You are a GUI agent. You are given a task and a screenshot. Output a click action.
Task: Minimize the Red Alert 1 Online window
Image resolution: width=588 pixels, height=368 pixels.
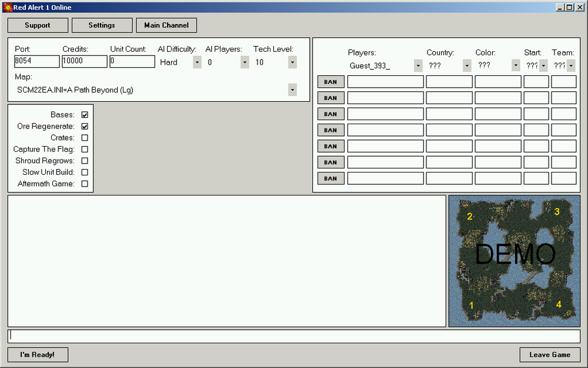coord(560,7)
